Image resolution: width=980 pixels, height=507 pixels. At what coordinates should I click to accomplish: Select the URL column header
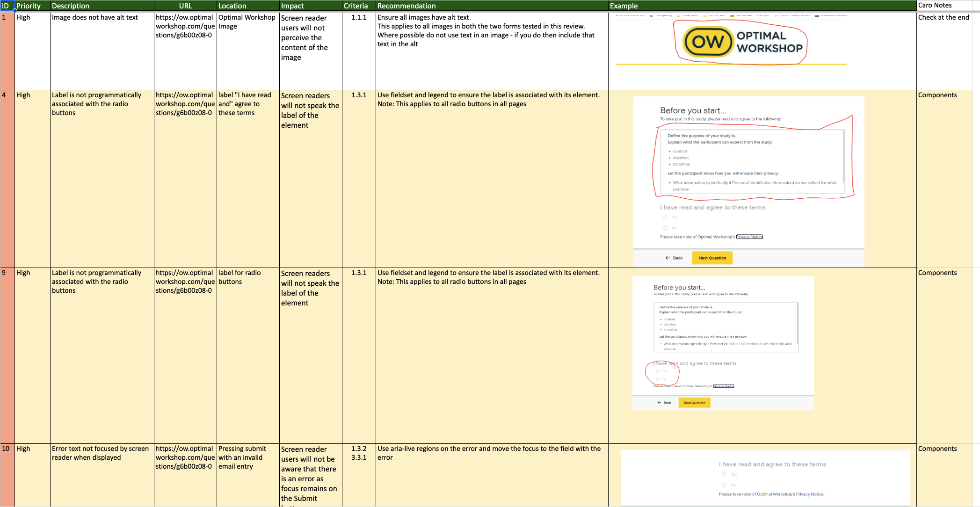point(185,6)
